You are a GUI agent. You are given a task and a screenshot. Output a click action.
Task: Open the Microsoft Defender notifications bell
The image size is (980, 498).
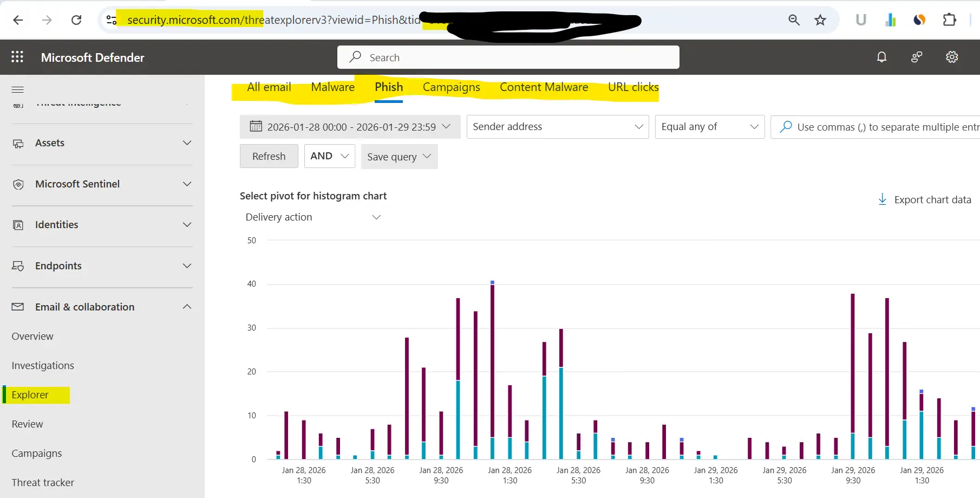pos(881,57)
